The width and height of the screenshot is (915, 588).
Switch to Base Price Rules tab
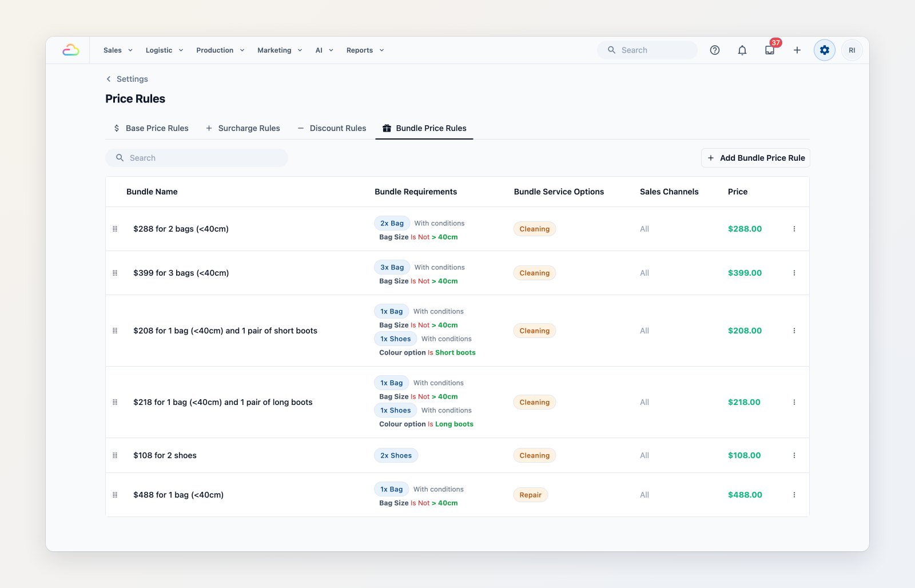(151, 128)
